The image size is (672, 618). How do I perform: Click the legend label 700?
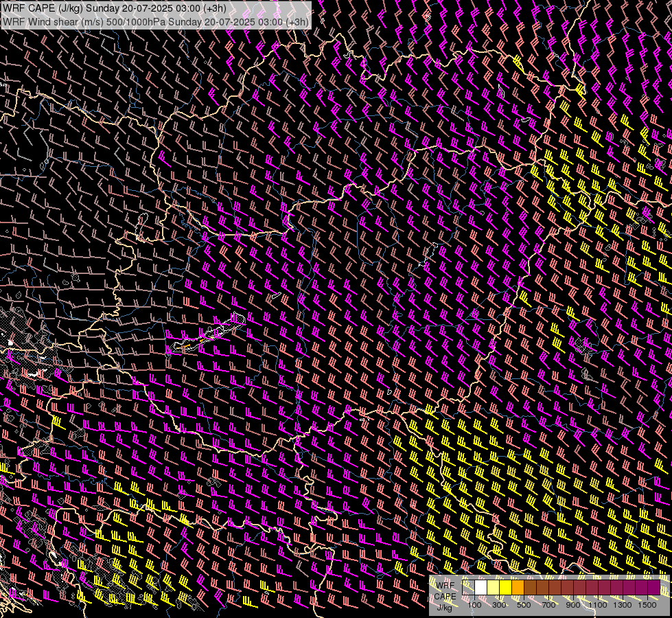pyautogui.click(x=548, y=605)
